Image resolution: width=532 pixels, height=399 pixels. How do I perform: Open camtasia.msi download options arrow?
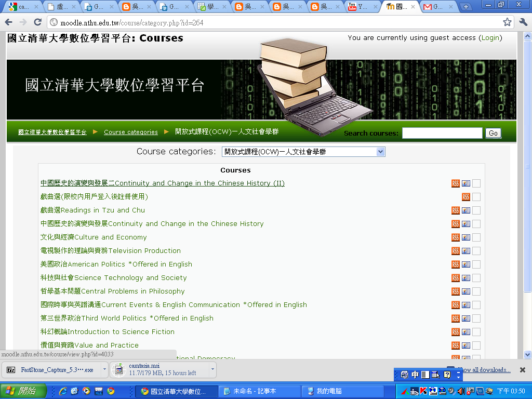[x=212, y=369]
